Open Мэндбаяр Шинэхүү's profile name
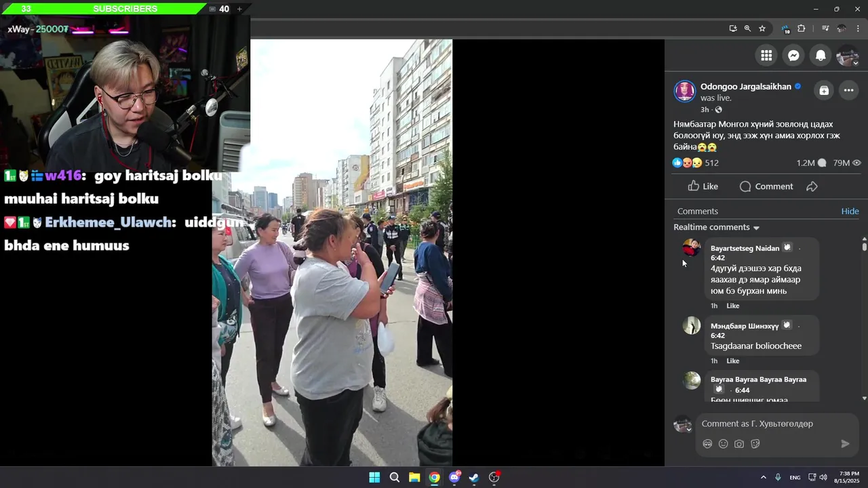Viewport: 868px width, 488px height. click(745, 326)
